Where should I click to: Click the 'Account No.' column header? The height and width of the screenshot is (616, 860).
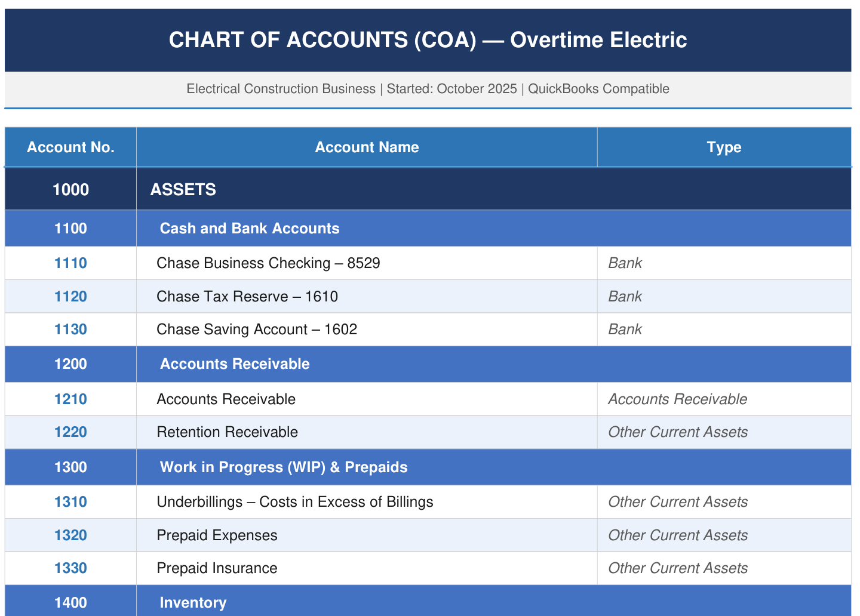coord(70,147)
